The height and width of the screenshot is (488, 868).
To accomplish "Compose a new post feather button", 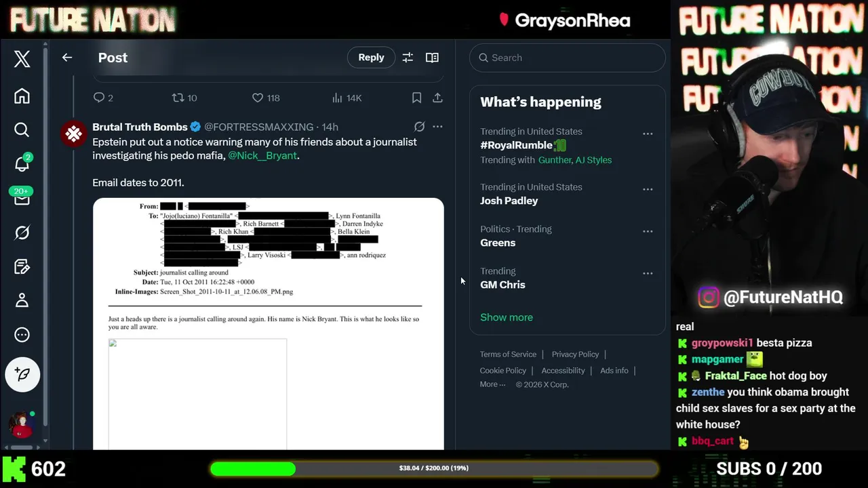I will coord(22,374).
